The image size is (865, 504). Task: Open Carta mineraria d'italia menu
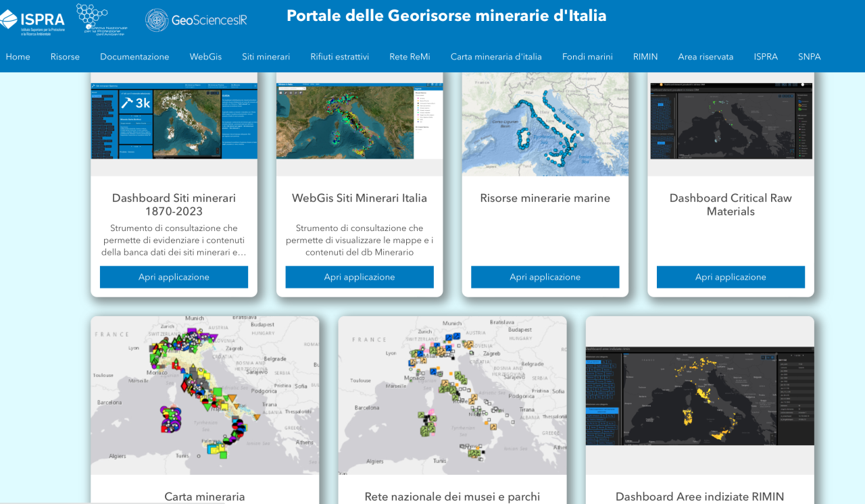pos(496,57)
